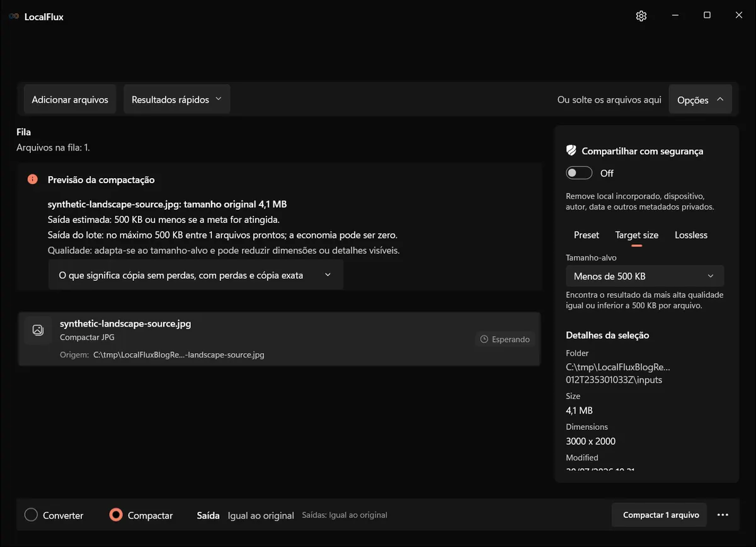
Task: Close the LocalFlux window
Action: point(739,16)
